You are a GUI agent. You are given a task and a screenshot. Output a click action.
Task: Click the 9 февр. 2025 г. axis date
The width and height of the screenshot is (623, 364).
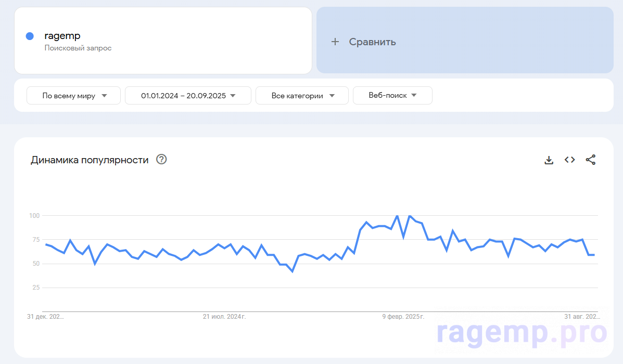403,316
